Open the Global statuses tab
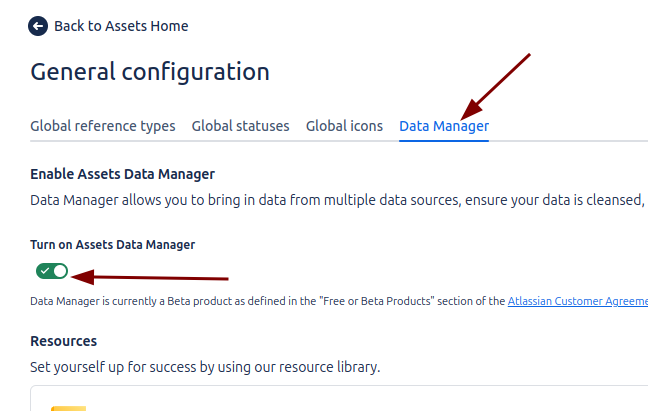 240,126
